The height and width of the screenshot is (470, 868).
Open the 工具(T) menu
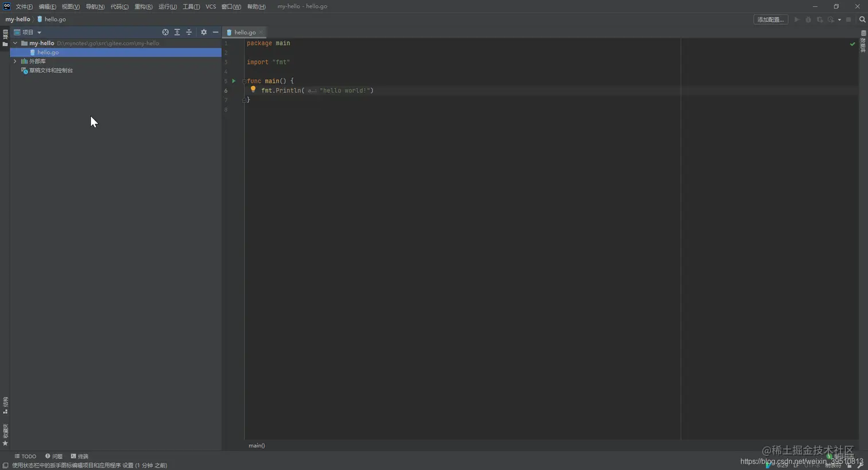coord(191,7)
